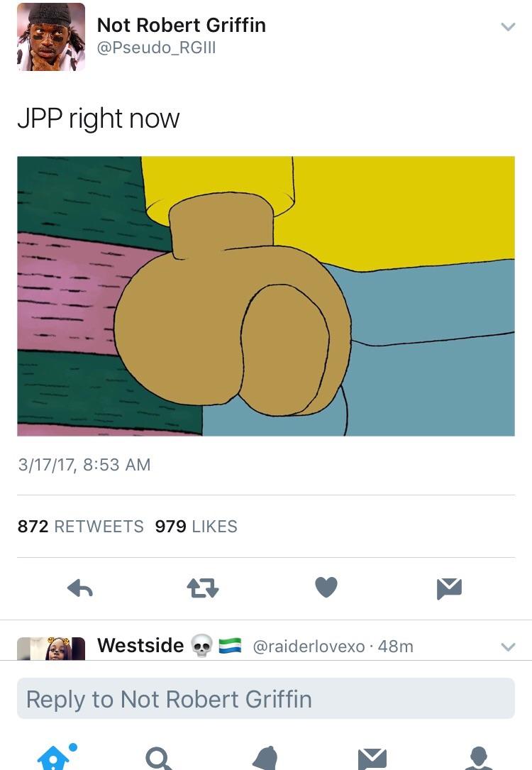The width and height of the screenshot is (532, 770).
Task: Open the @raiderlovexo handle
Action: coord(309,647)
